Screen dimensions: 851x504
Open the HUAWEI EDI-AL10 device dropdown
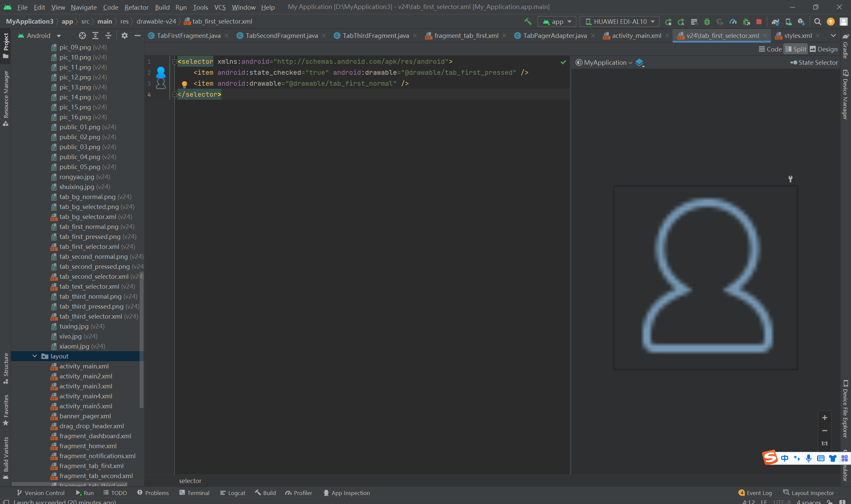[620, 21]
